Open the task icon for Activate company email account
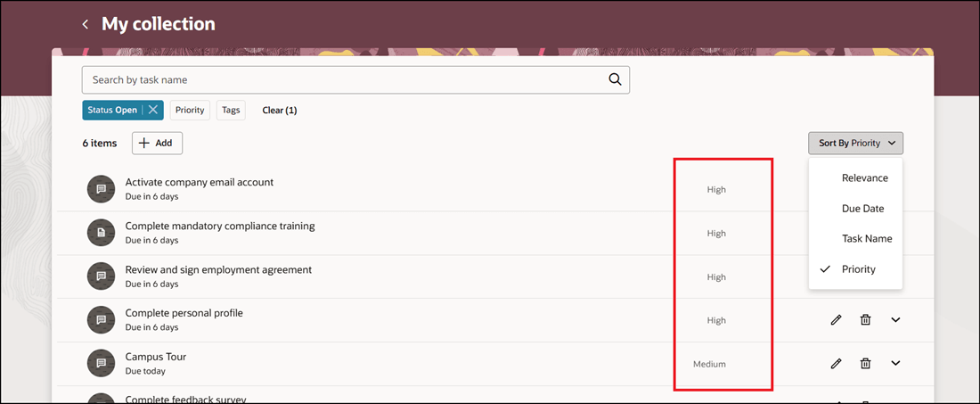 101,189
